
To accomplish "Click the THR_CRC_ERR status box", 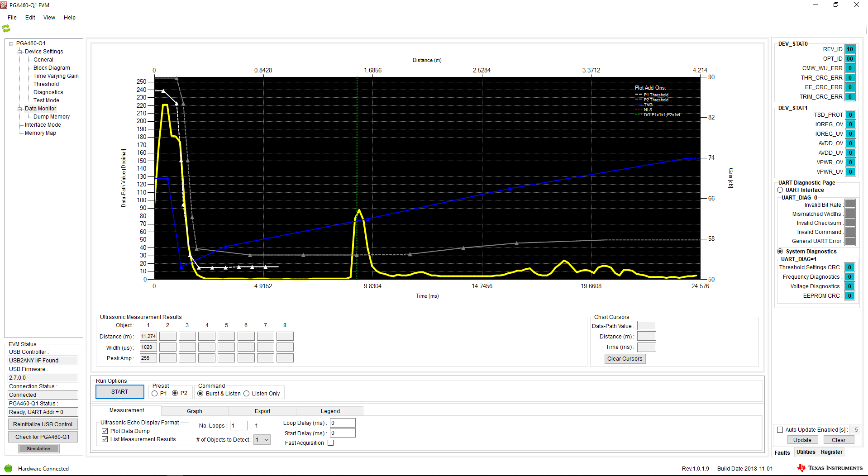I will pyautogui.click(x=850, y=78).
